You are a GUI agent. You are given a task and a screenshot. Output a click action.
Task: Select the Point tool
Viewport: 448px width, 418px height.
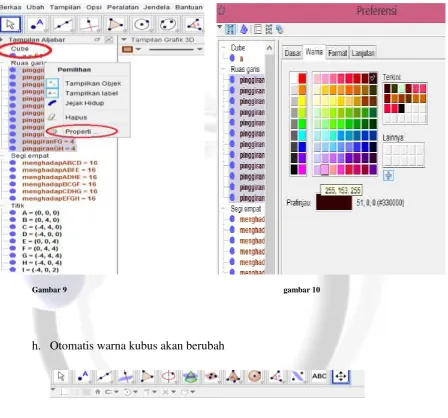[x=36, y=24]
